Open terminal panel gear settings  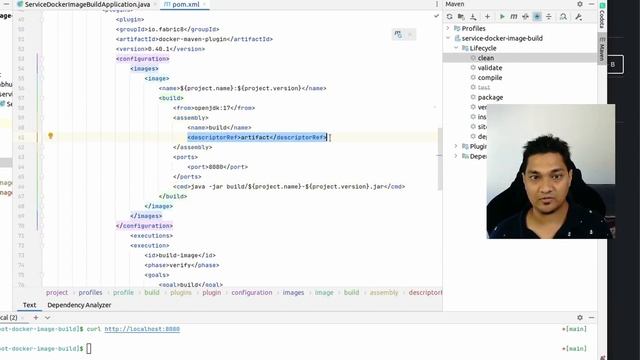click(580, 317)
